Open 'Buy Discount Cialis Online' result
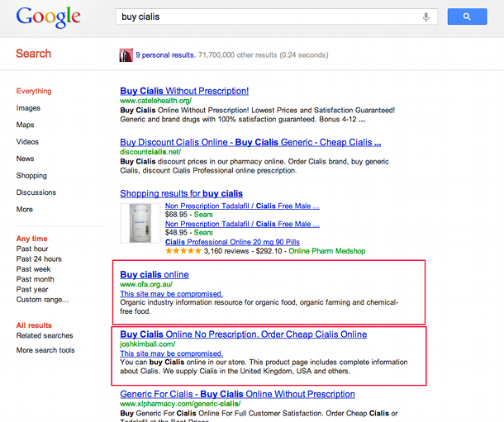504x422 pixels. [250, 143]
